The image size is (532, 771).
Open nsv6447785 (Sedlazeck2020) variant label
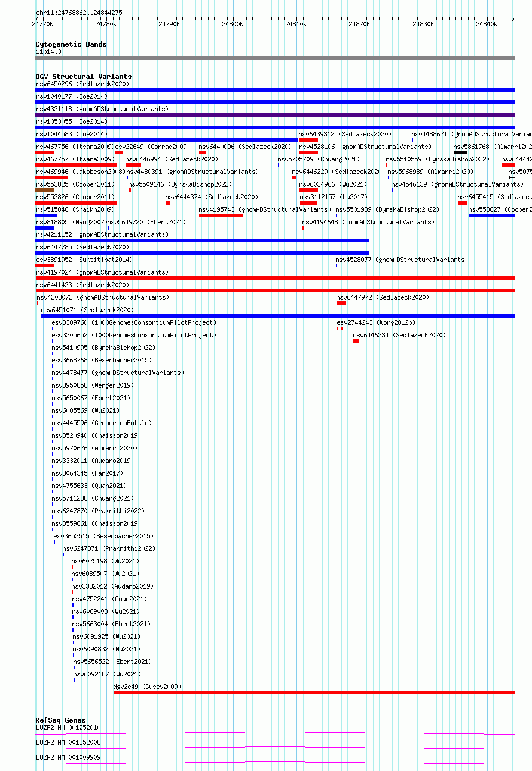[x=82, y=247]
